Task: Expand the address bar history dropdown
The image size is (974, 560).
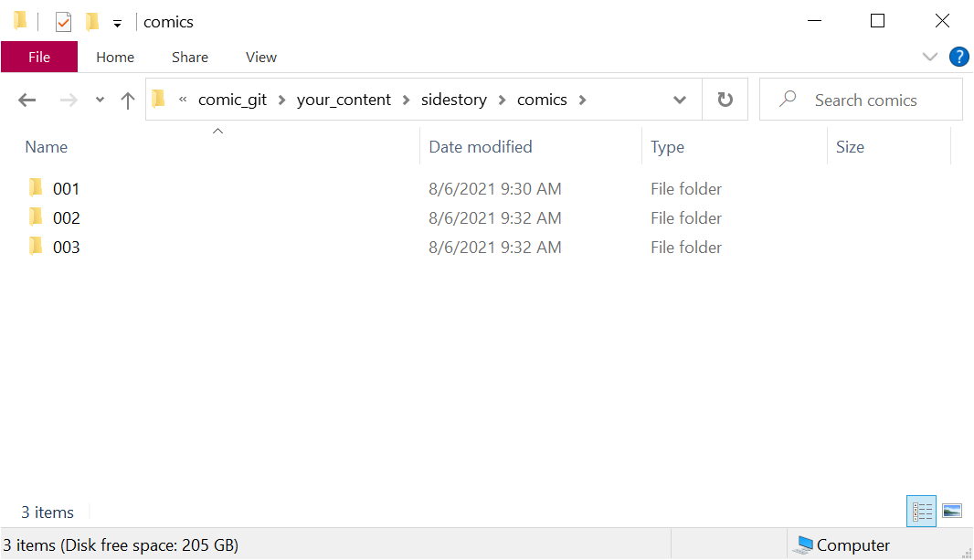Action: pos(680,100)
